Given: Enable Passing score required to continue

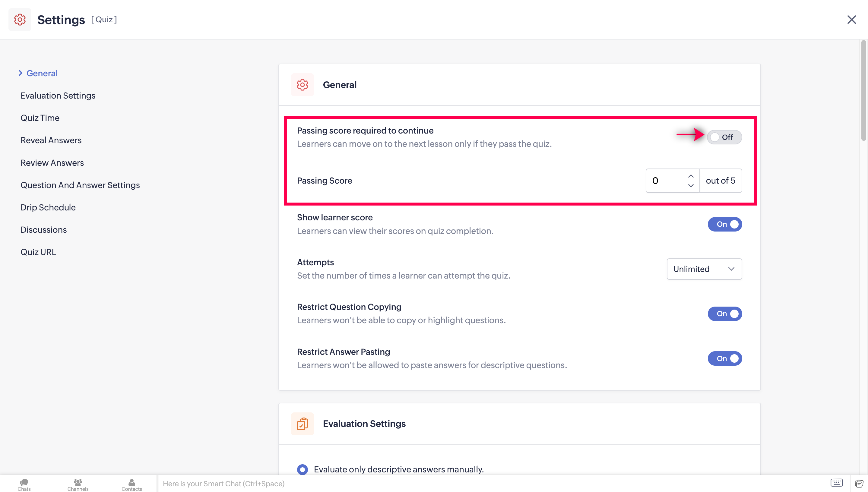Looking at the screenshot, I should click(x=724, y=137).
